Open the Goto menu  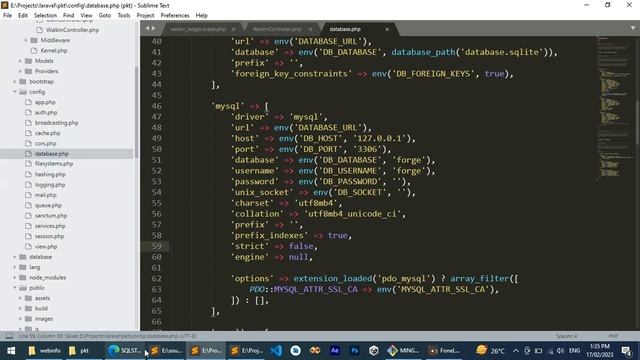105,15
